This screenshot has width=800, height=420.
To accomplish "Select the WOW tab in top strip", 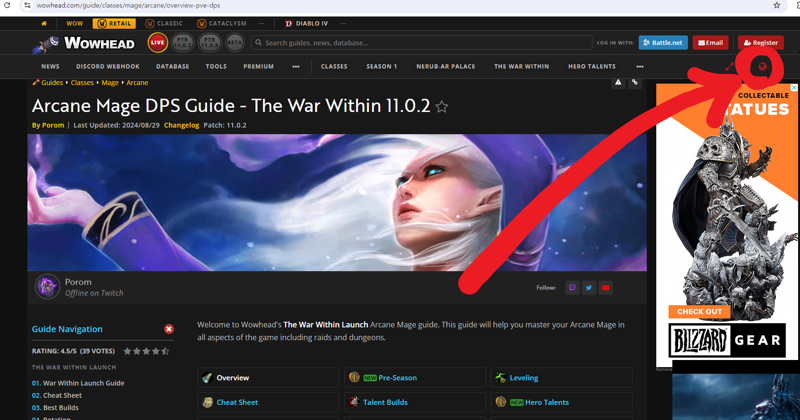I will coord(74,23).
